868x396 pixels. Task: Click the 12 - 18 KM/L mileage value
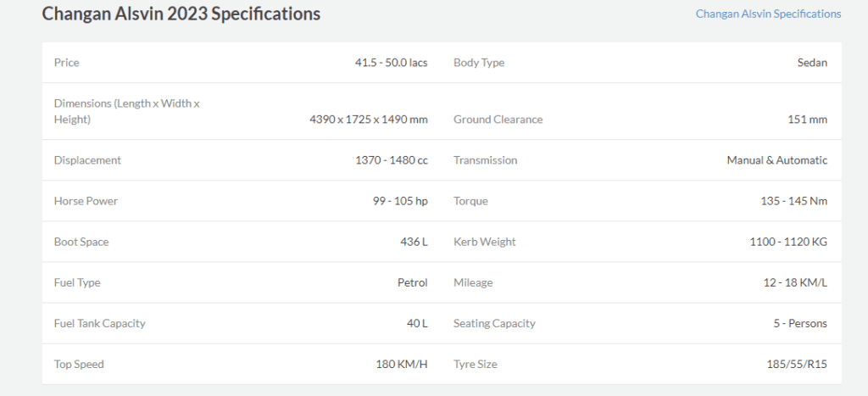(795, 282)
